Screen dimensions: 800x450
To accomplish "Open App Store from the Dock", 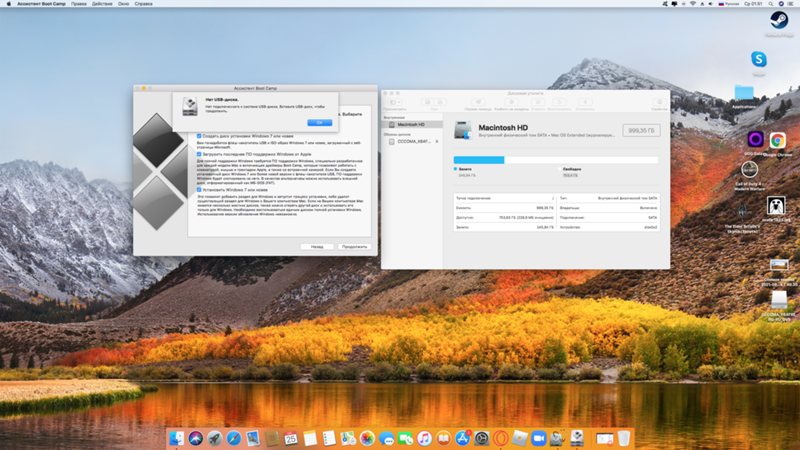I will 462,438.
